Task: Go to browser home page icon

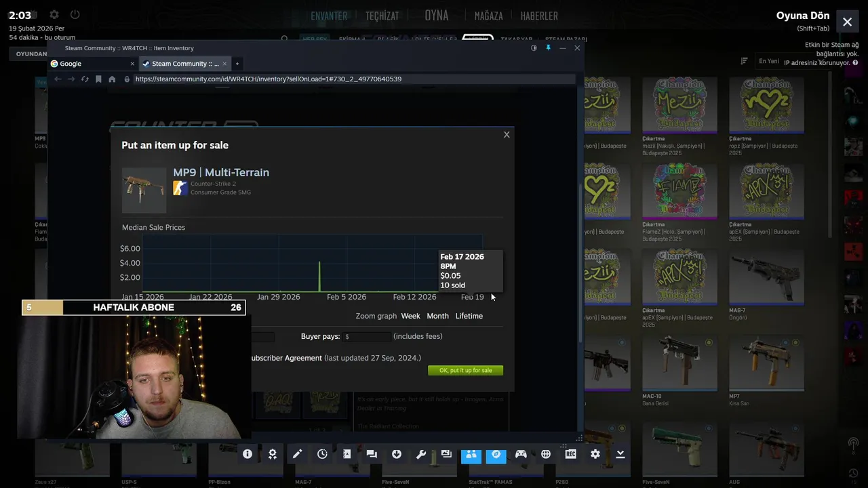Action: coord(112,79)
